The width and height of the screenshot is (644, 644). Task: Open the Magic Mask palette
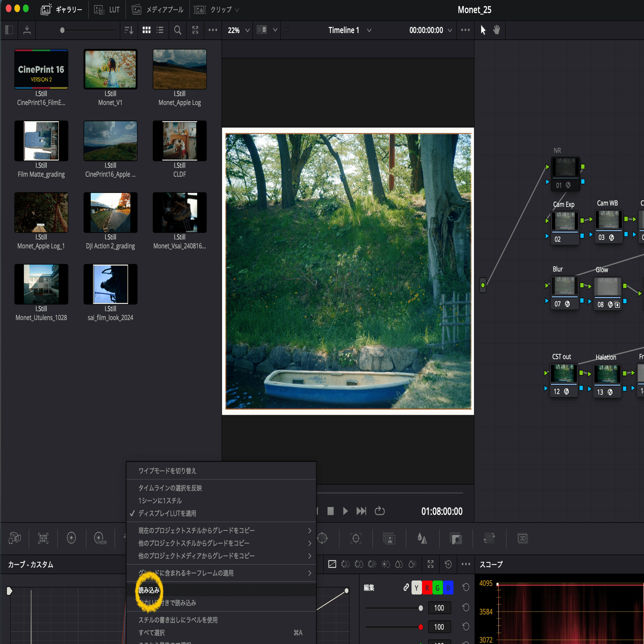389,538
